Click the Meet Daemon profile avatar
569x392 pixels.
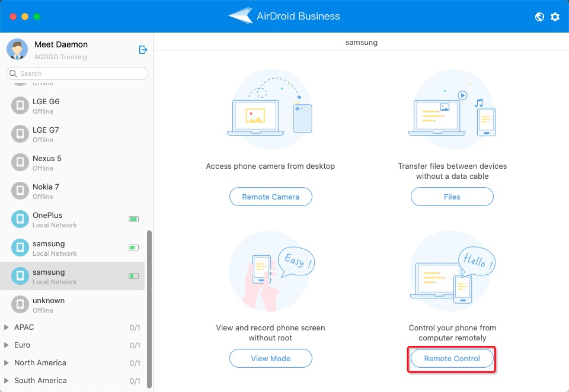(x=17, y=49)
